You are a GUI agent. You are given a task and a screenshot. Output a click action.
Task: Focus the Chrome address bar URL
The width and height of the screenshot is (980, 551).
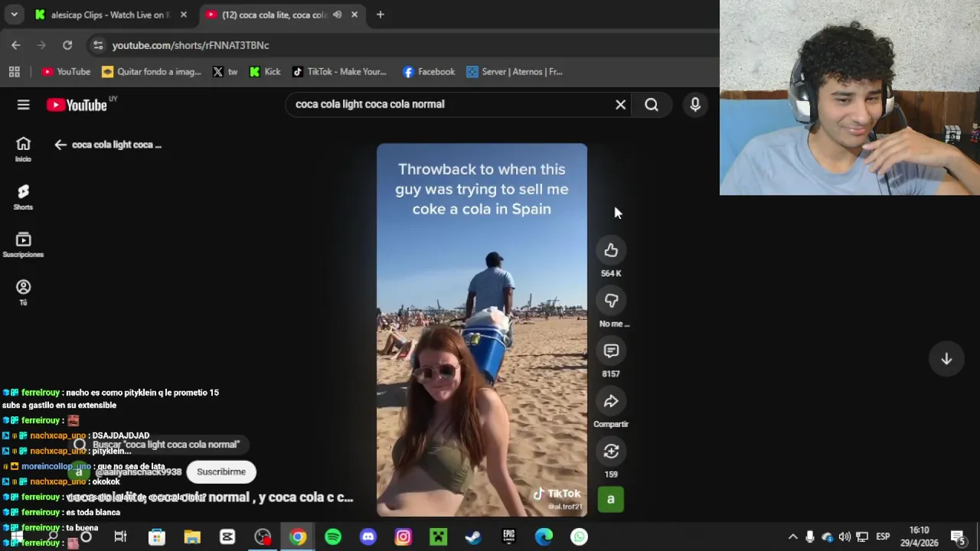(191, 45)
